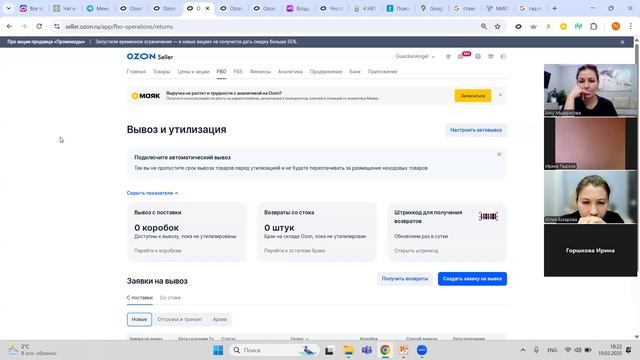Screen dimensions: 640x360
Task: Open Google Chrome from the taskbar
Action: point(385,350)
